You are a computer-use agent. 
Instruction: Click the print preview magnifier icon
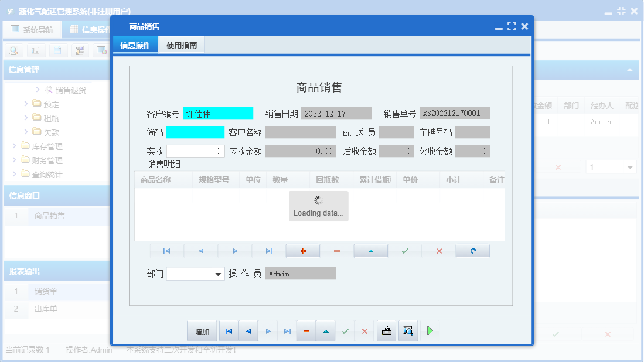[x=408, y=330]
